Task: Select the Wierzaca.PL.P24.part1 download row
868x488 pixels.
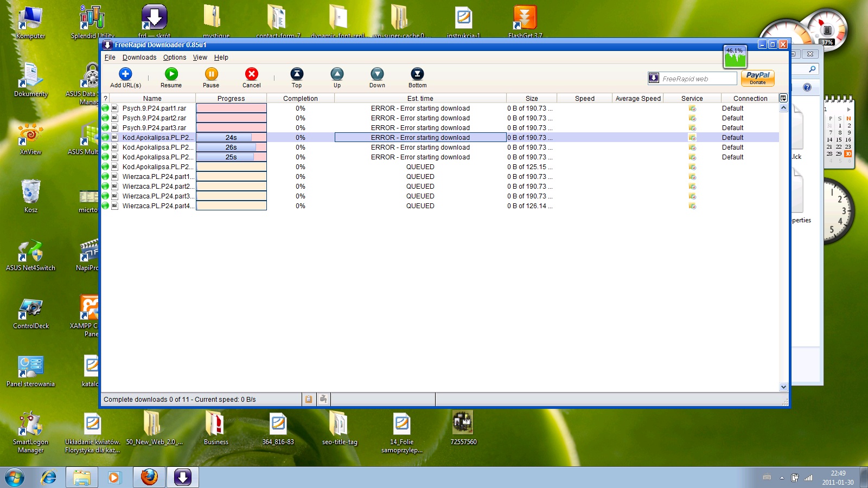Action: click(156, 177)
